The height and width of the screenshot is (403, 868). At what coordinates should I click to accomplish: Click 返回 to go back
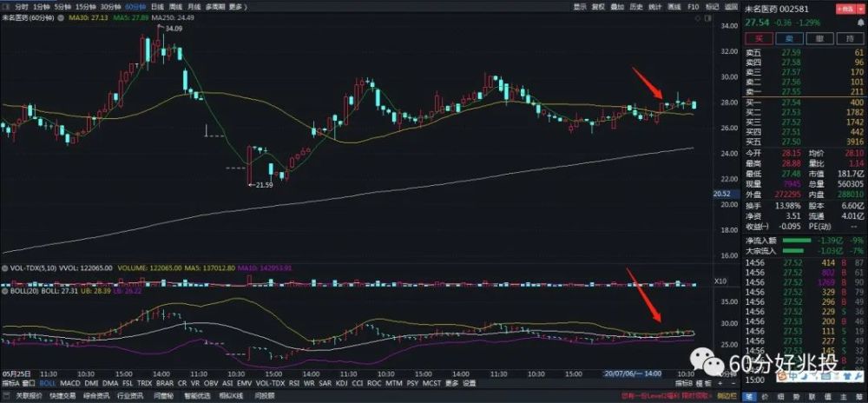click(x=731, y=7)
